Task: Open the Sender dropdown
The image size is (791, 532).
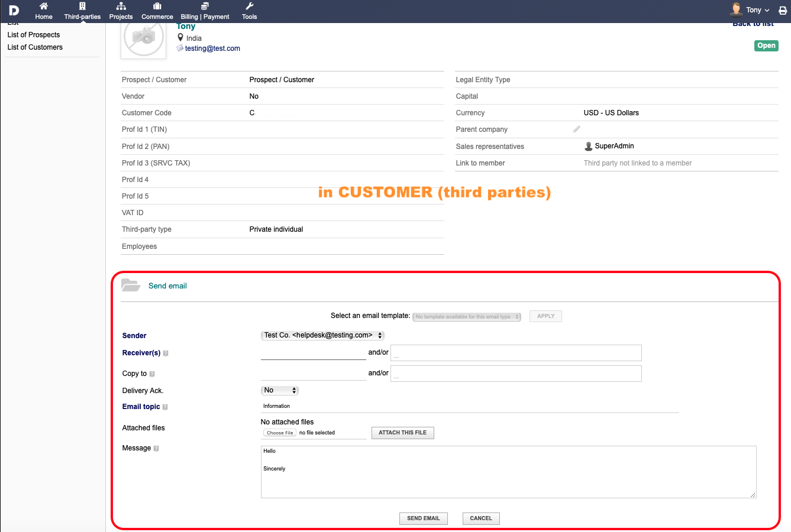Action: (x=322, y=335)
